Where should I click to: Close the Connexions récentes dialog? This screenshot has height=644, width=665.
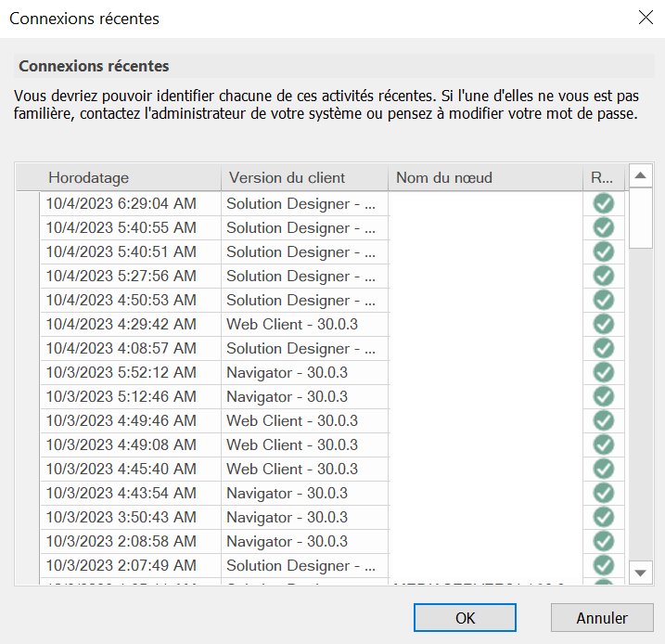[x=646, y=18]
